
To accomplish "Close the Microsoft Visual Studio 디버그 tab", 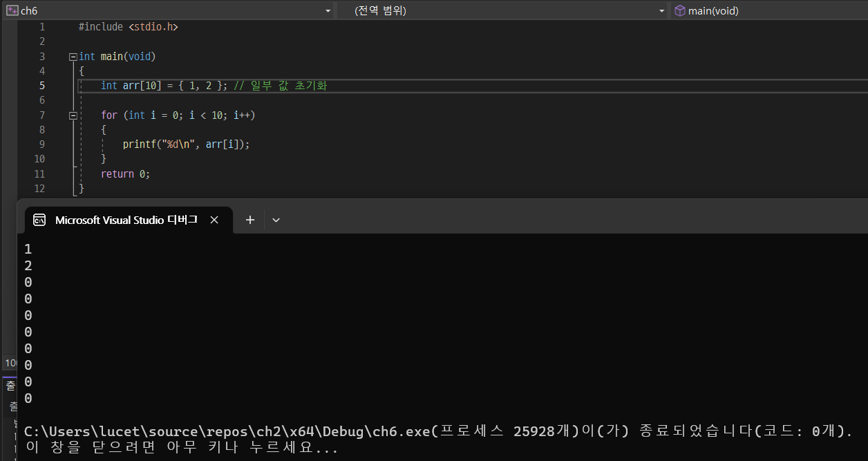I will [x=214, y=220].
